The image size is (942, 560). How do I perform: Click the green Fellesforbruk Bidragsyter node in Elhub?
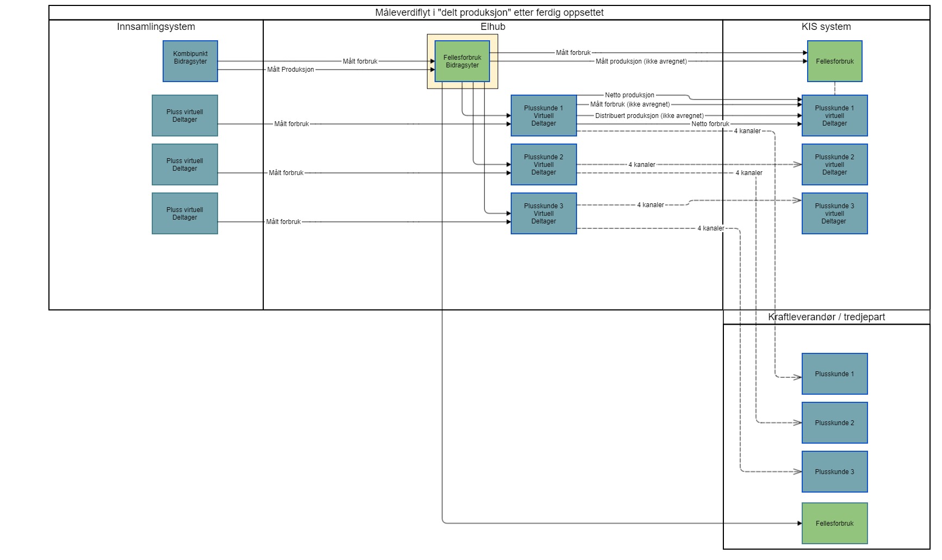click(x=462, y=61)
